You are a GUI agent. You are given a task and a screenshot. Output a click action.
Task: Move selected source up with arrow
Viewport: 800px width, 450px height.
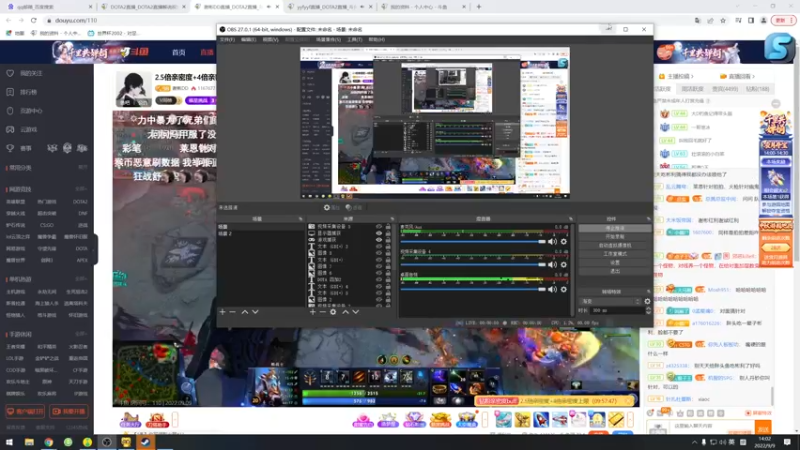pyautogui.click(x=345, y=312)
